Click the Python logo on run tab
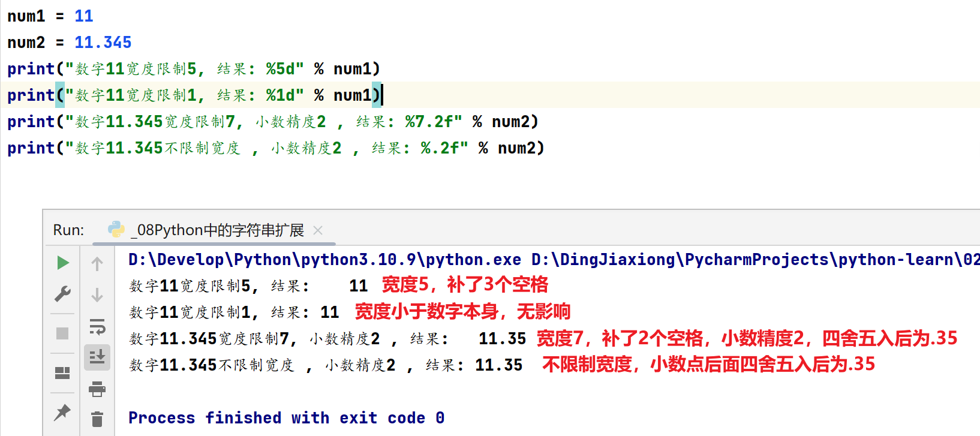 pyautogui.click(x=116, y=229)
